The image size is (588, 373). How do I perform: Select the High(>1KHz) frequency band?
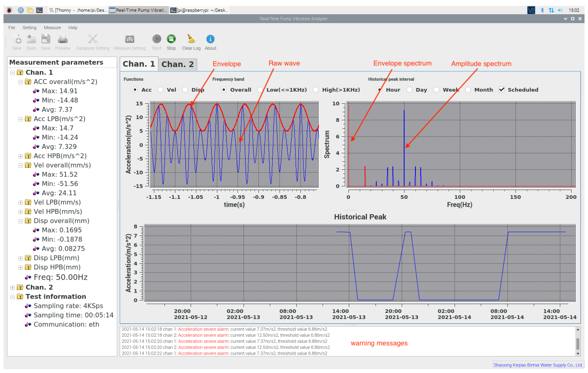(316, 90)
